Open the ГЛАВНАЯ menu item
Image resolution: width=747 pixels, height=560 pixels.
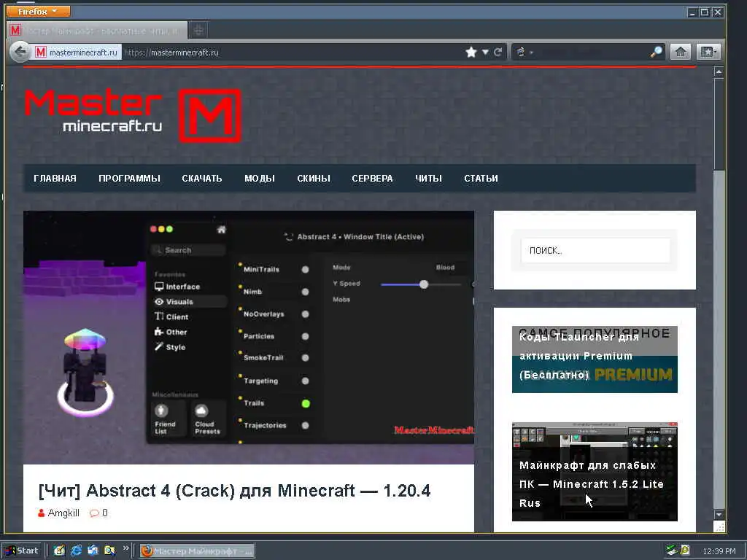pyautogui.click(x=55, y=179)
